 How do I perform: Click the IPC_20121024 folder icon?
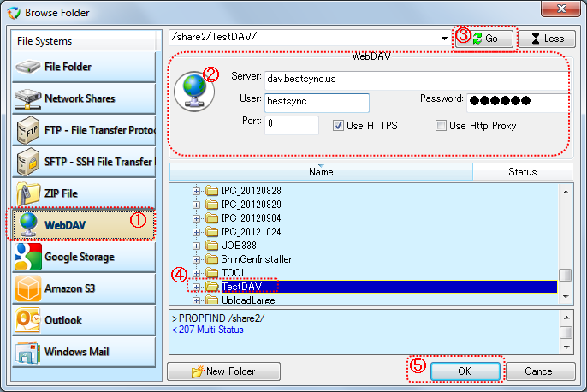[212, 232]
